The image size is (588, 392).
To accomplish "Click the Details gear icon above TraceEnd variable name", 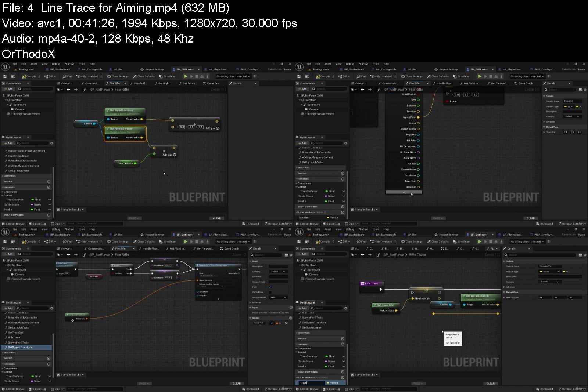I will pos(585,90).
